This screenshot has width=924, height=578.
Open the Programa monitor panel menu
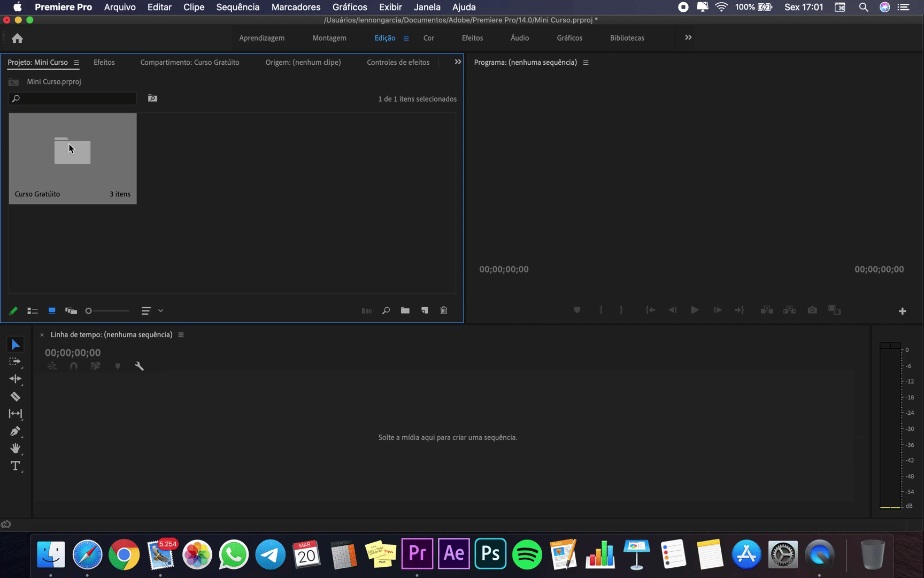pos(586,63)
